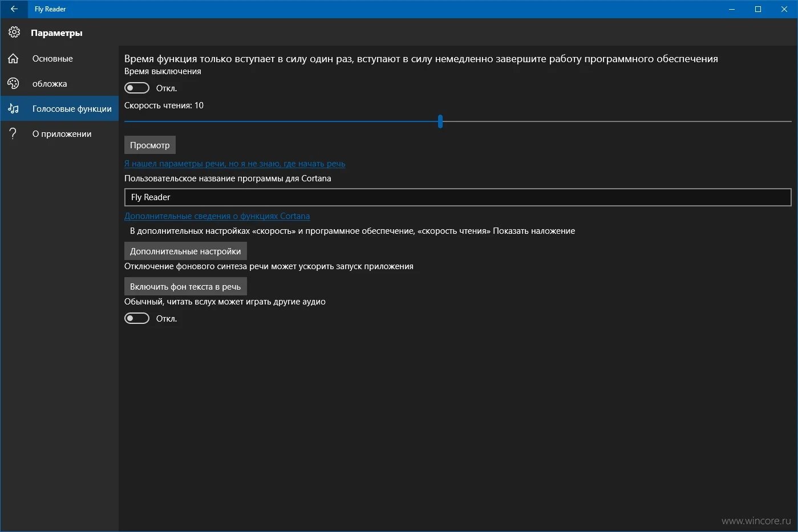Image resolution: width=798 pixels, height=532 pixels.
Task: Click «Включить фон текста в речь»
Action: pos(185,286)
